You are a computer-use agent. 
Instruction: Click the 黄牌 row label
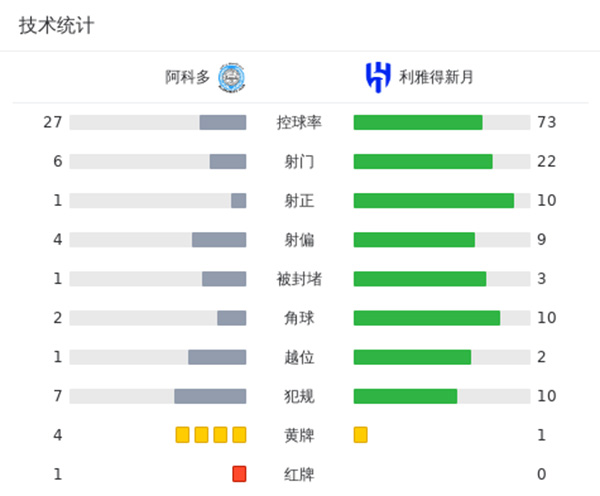point(299,434)
